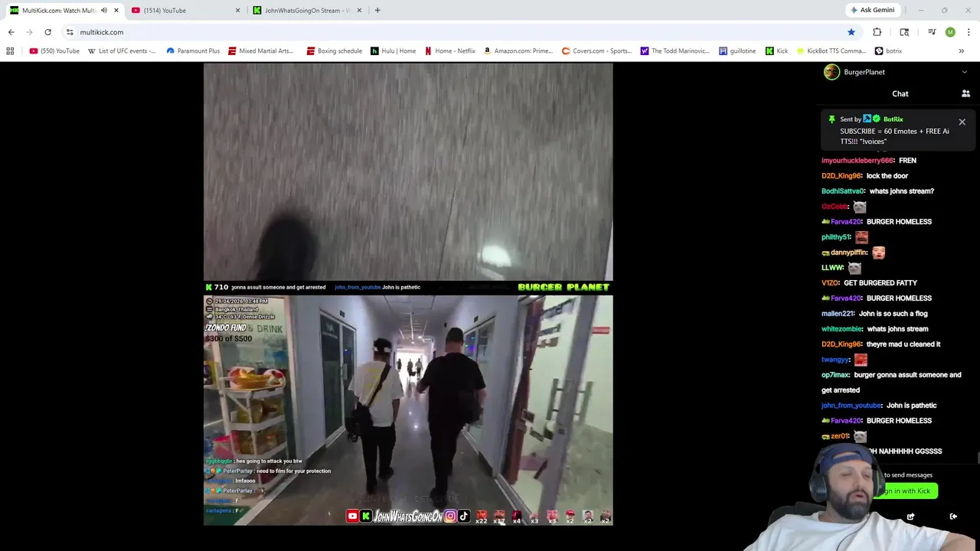The image size is (980, 551).
Task: Click the TikTok icon in stream overlay
Action: [463, 517]
